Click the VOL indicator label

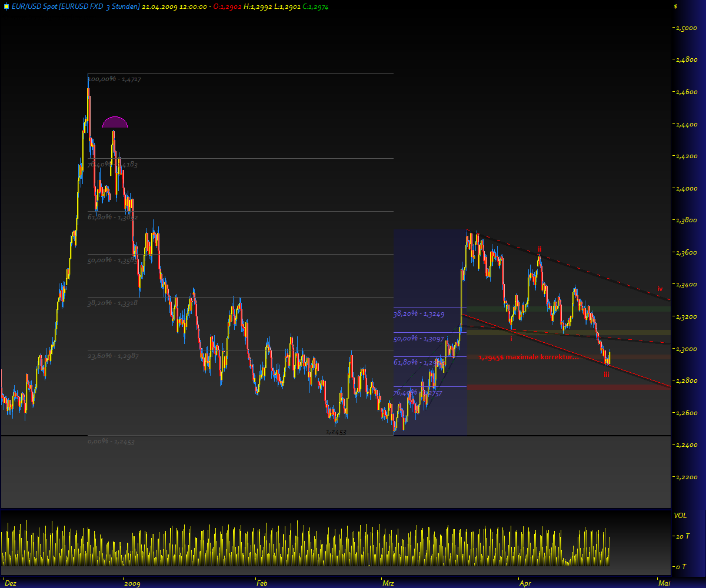click(x=681, y=516)
